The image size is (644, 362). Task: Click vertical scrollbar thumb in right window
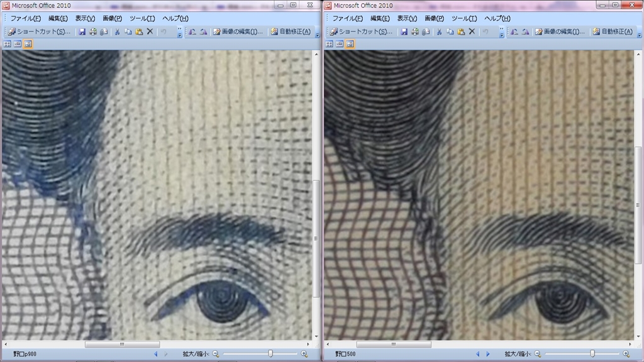(x=638, y=206)
